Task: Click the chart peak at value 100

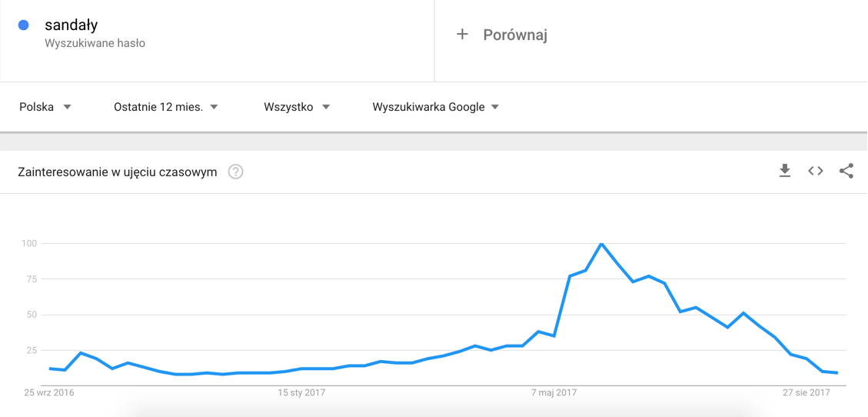Action: [x=601, y=244]
